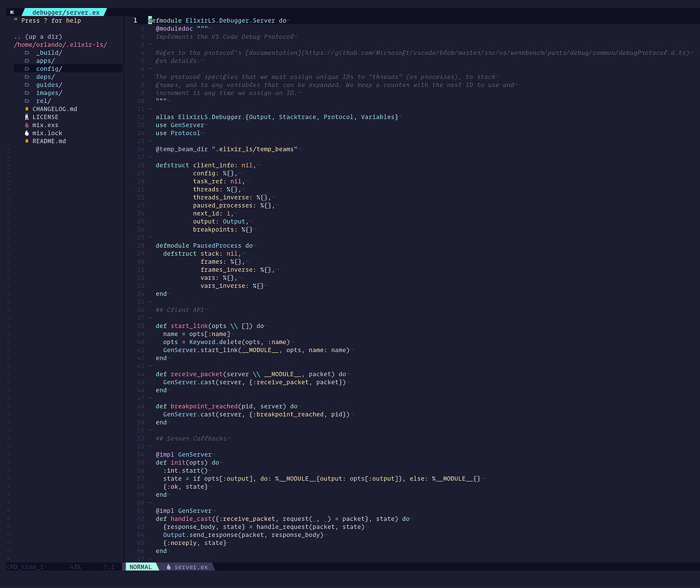Click the LICENSE file icon

[x=26, y=117]
